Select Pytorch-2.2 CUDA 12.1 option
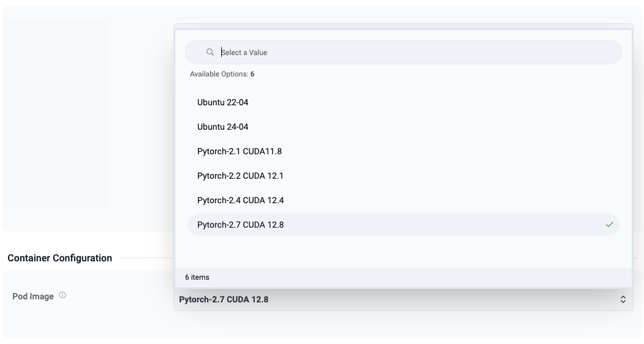Image resolution: width=644 pixels, height=344 pixels. pyautogui.click(x=240, y=176)
